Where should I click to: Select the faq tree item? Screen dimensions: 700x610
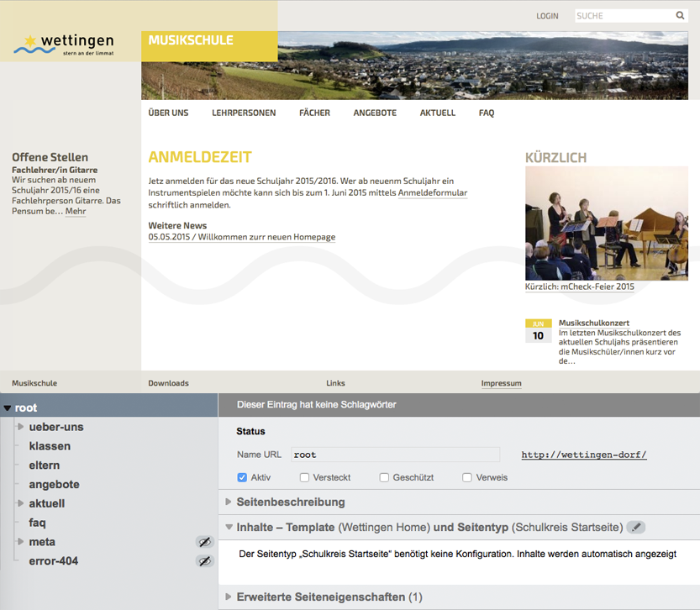pos(38,523)
